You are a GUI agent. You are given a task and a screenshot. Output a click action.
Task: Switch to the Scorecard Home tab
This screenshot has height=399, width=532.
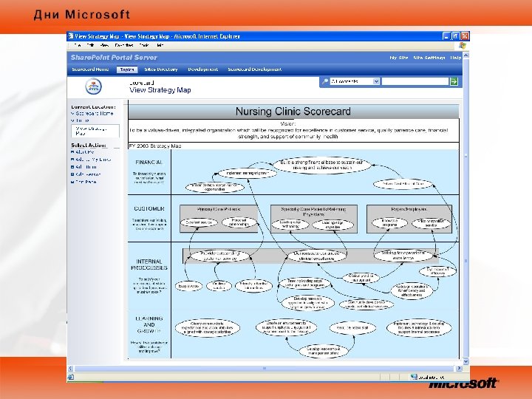point(90,69)
